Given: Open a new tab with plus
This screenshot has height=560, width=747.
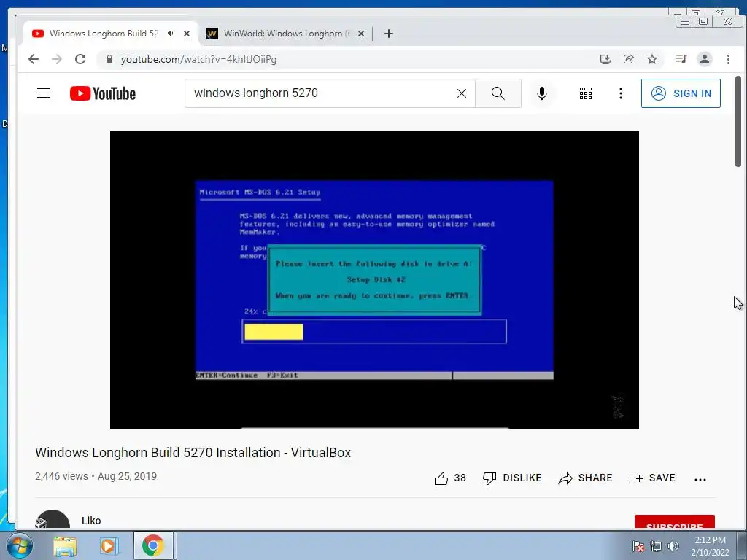Looking at the screenshot, I should click(389, 34).
